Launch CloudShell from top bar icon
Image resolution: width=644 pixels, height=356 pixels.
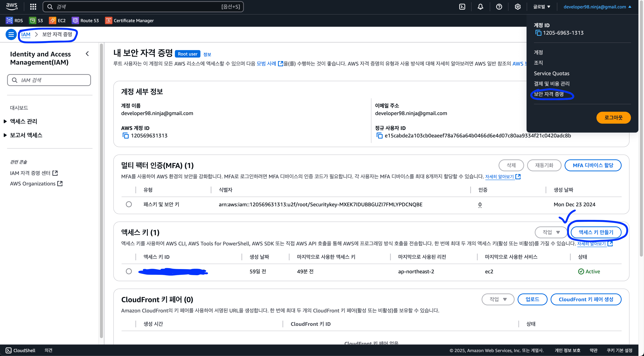point(462,7)
